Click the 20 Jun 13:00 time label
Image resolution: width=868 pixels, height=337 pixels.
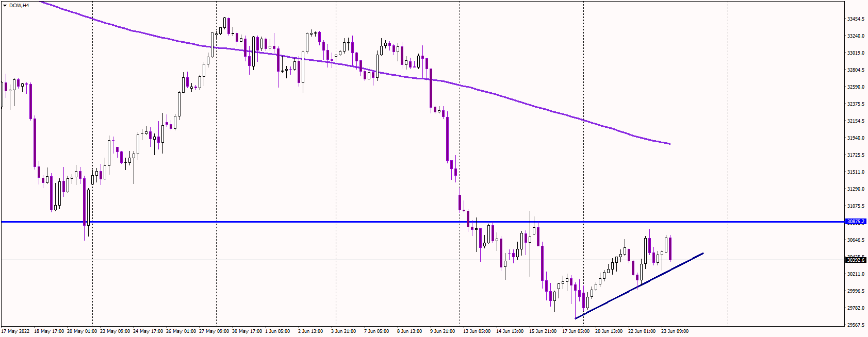(609, 331)
